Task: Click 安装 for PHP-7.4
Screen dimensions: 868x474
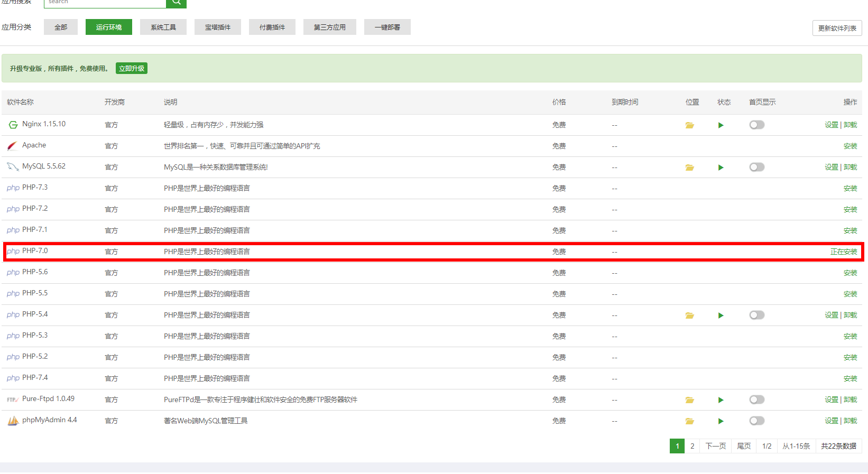Action: 850,378
